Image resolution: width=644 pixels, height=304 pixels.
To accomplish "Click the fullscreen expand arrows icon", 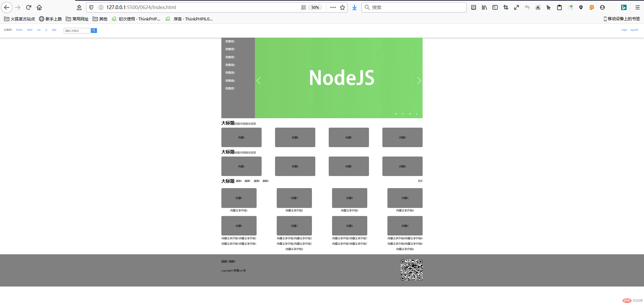I will coord(517,7).
